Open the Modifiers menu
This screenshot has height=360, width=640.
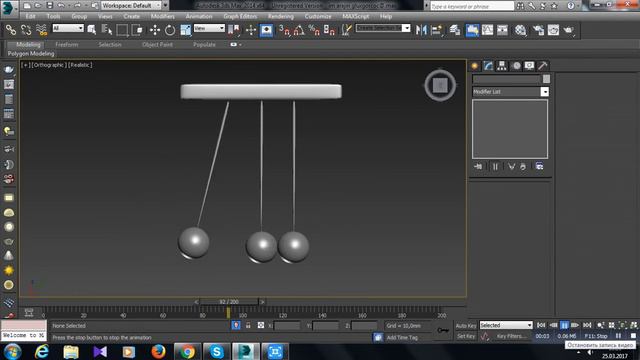pyautogui.click(x=162, y=16)
